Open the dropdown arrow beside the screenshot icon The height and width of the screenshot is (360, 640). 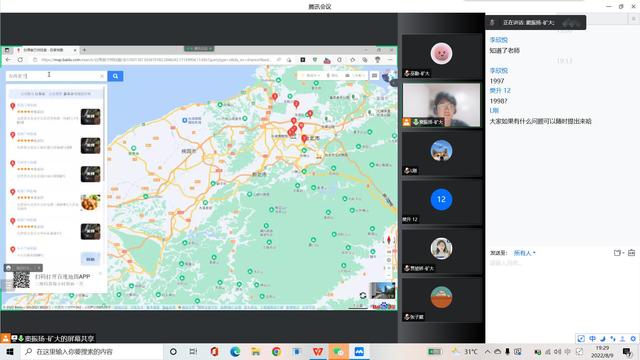point(623,253)
